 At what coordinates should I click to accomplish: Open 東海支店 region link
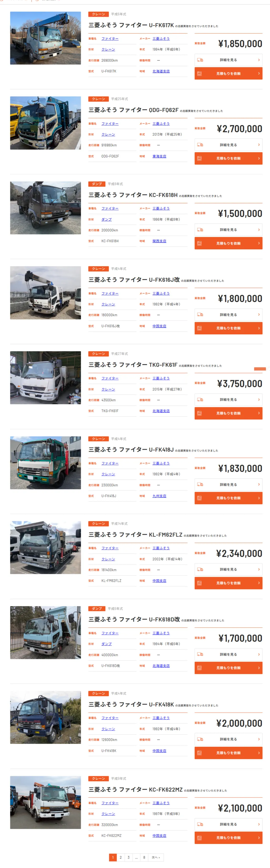coord(159,156)
